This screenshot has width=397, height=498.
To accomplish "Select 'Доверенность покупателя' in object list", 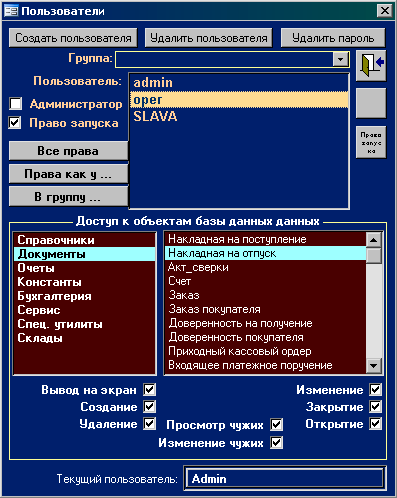I will [x=265, y=337].
